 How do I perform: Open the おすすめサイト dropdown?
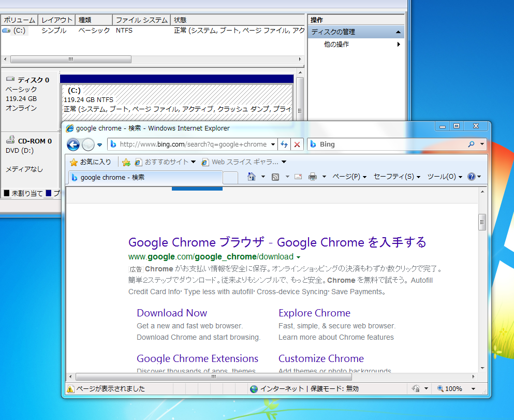(194, 162)
